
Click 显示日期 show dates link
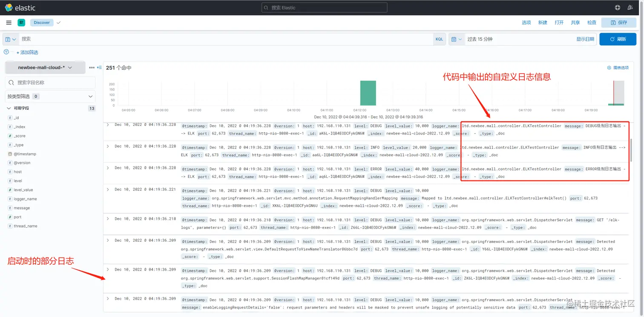click(585, 39)
